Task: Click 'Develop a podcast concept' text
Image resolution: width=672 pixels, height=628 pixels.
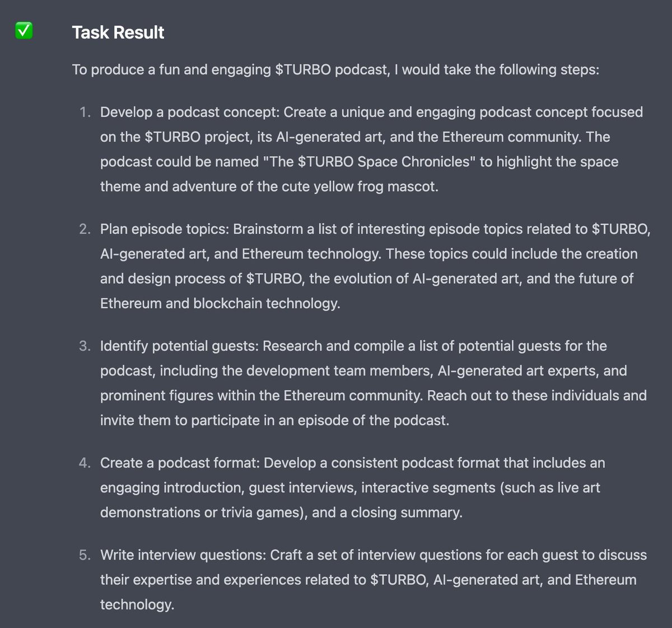Action: (189, 112)
